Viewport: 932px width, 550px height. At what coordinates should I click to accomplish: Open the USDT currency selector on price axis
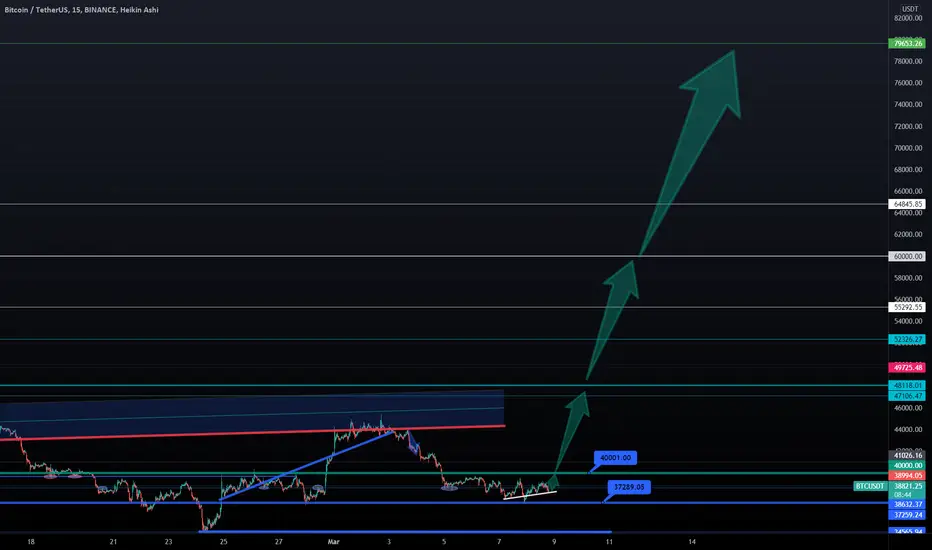[909, 8]
